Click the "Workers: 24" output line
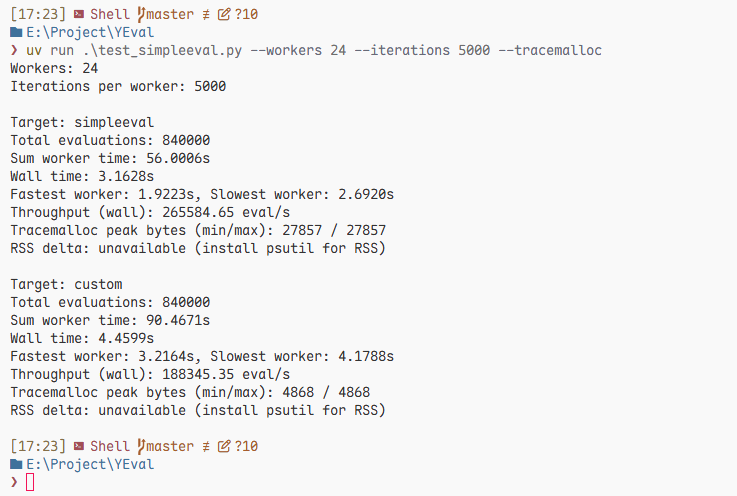 click(x=54, y=68)
